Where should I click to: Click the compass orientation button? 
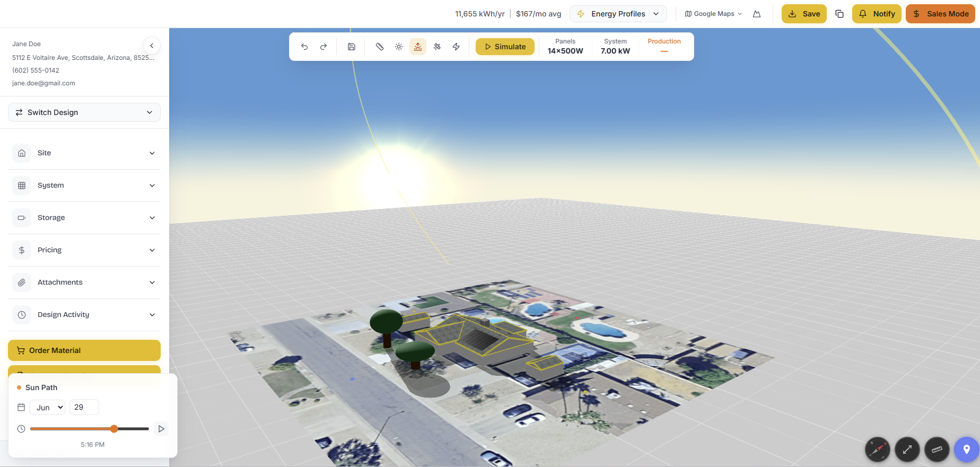click(878, 450)
